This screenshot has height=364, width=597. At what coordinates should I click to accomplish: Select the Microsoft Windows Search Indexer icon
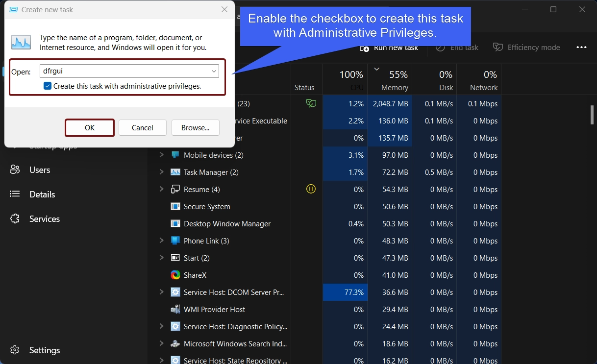[175, 344]
